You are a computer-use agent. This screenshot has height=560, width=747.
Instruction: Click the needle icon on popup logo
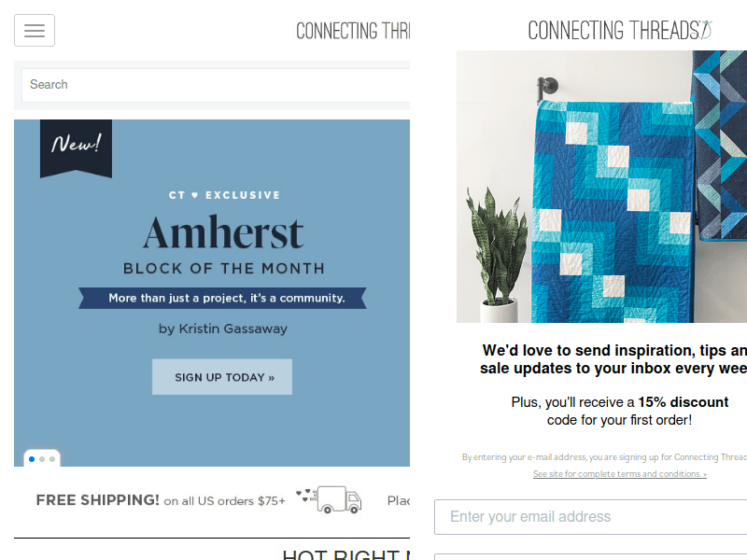[705, 29]
